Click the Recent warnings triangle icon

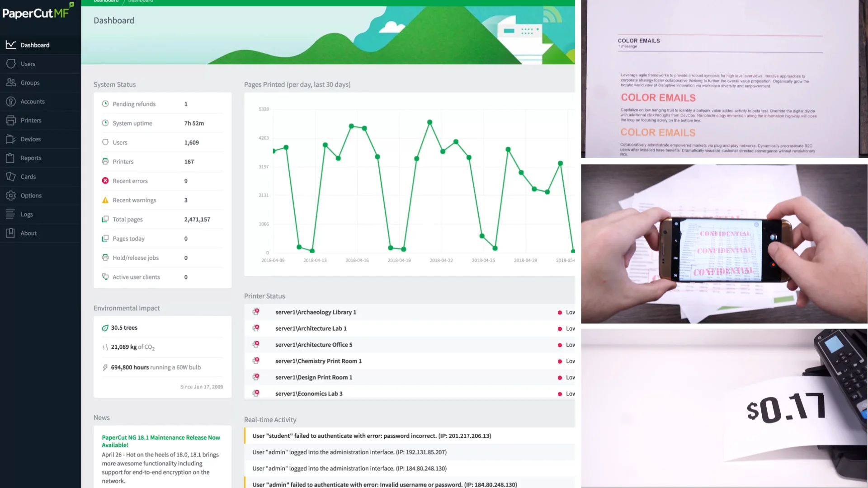tap(105, 200)
